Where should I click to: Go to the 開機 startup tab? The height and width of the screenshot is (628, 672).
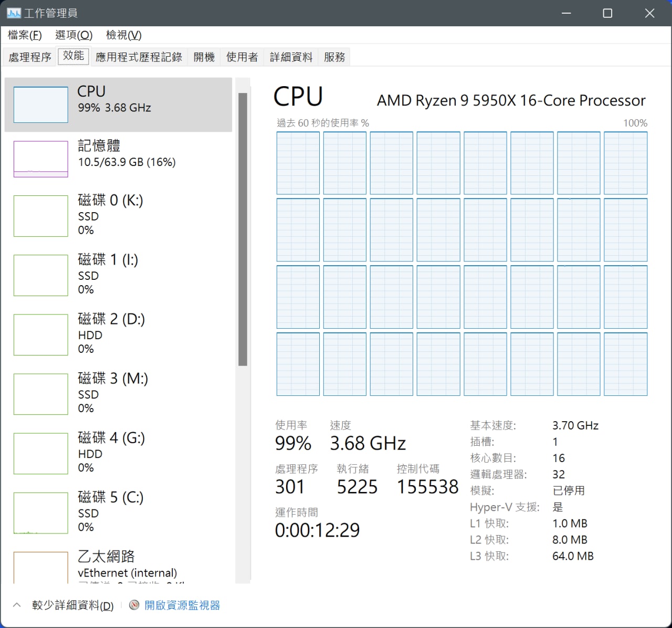(204, 57)
